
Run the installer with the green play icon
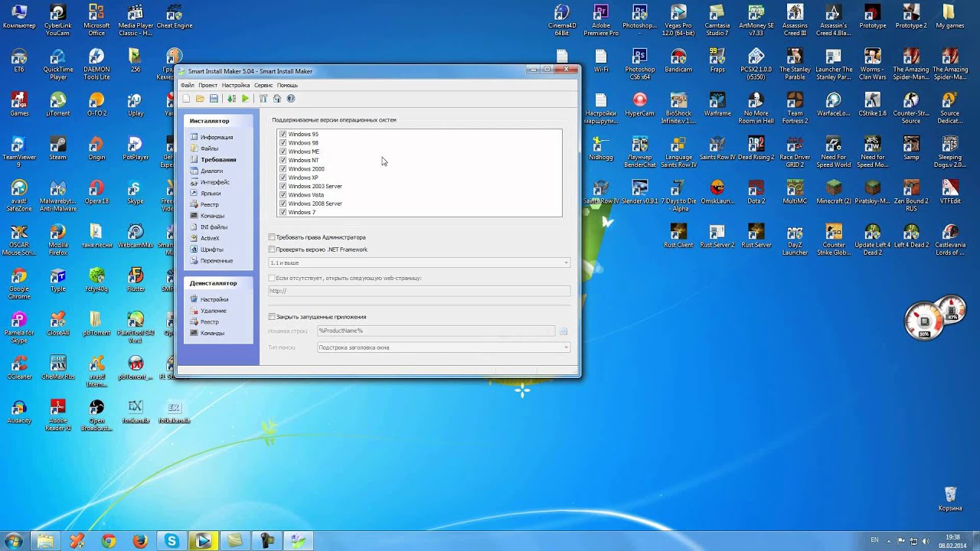245,99
